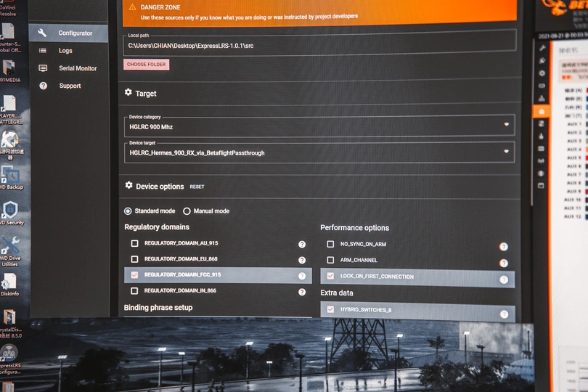
Task: Enable the REGULATORY_DOMAIN_AU_915 checkbox
Action: pos(134,244)
